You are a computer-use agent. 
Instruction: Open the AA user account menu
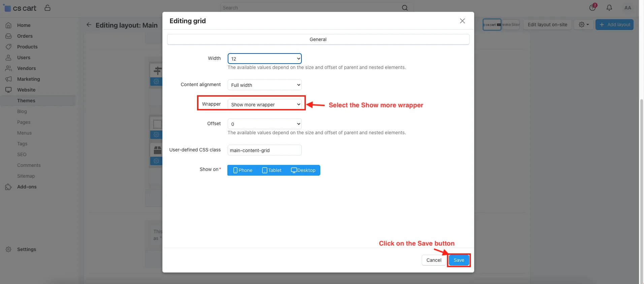(x=628, y=8)
